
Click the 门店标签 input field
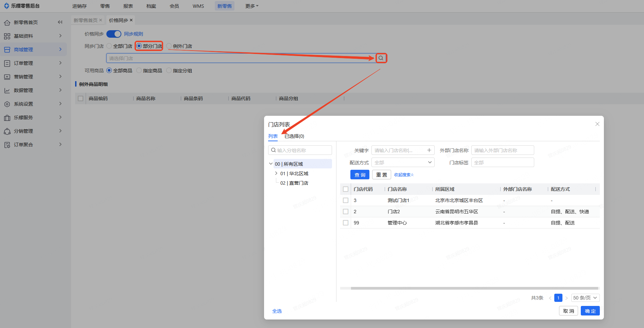point(503,162)
